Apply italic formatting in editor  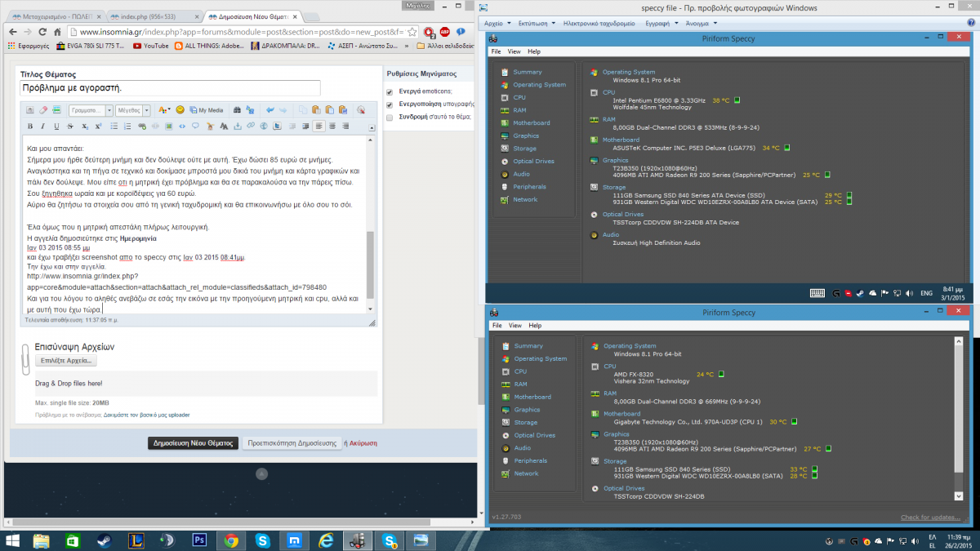43,127
